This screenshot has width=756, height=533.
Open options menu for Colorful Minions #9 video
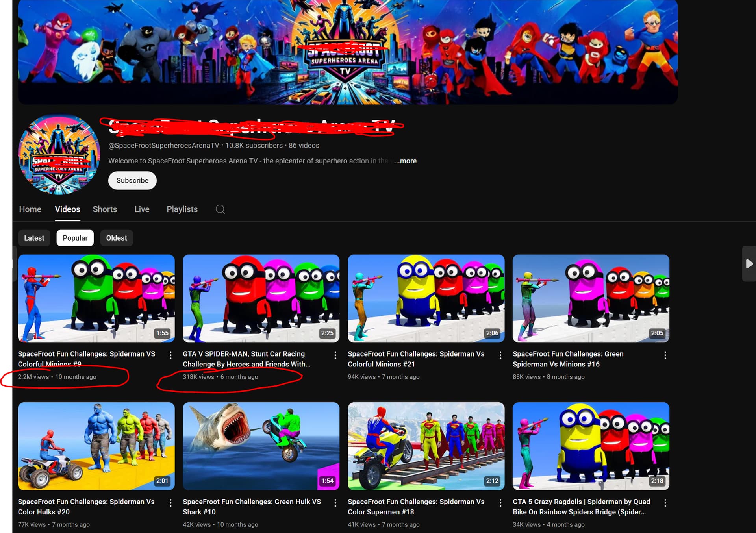click(x=170, y=355)
